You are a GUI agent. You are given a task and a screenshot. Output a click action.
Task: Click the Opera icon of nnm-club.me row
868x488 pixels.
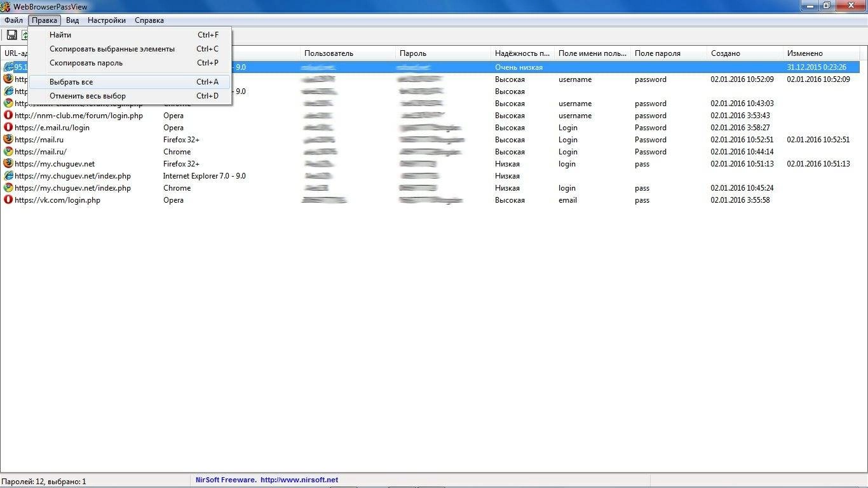pos(8,116)
